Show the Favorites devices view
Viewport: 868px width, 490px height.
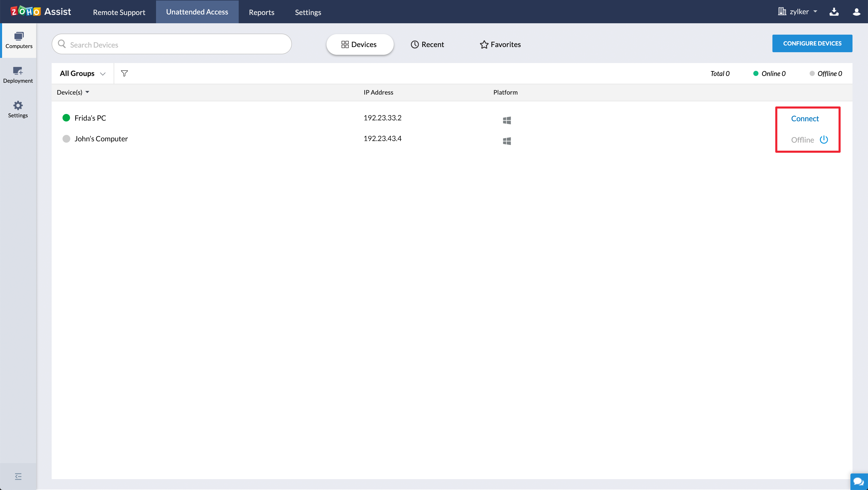pyautogui.click(x=500, y=44)
